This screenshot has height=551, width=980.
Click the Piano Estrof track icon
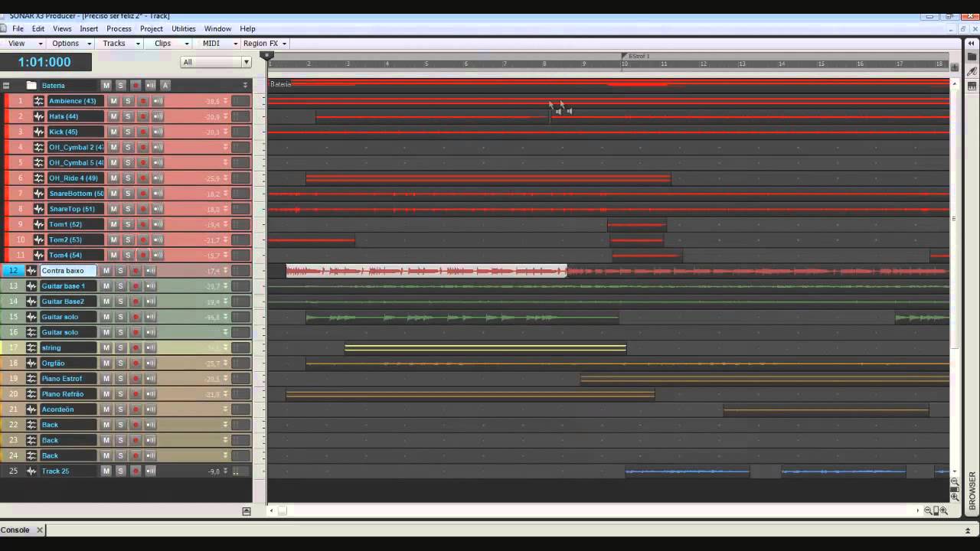coord(31,379)
